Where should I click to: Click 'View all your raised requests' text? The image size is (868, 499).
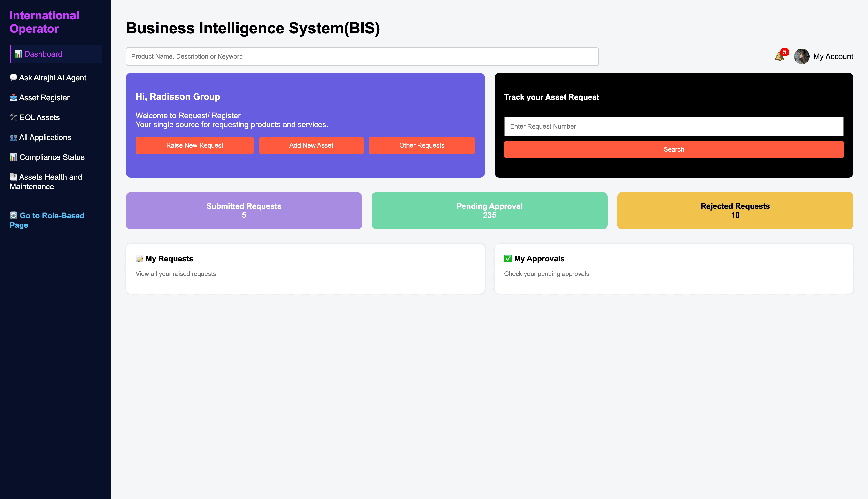tap(176, 274)
